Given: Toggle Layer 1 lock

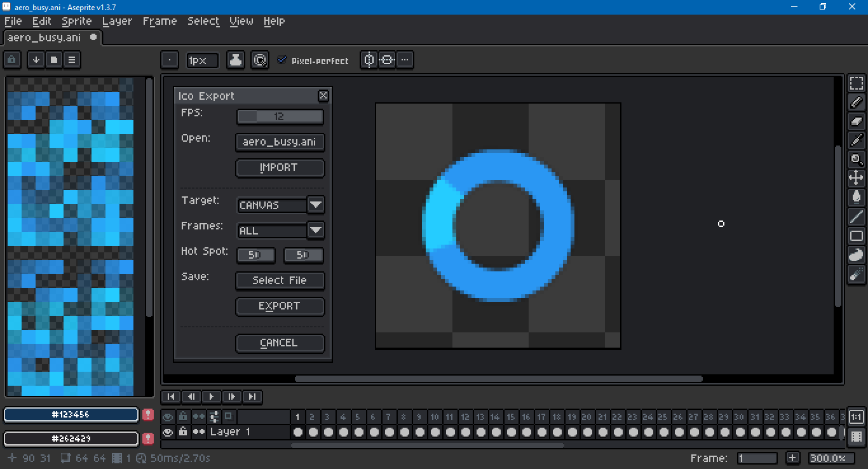Looking at the screenshot, I should 183,432.
